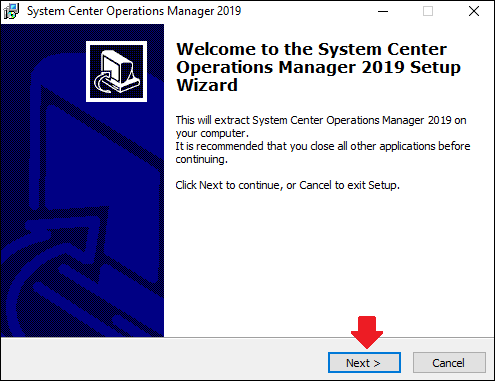Cancel the setup wizard
The image size is (495, 381).
pos(449,363)
